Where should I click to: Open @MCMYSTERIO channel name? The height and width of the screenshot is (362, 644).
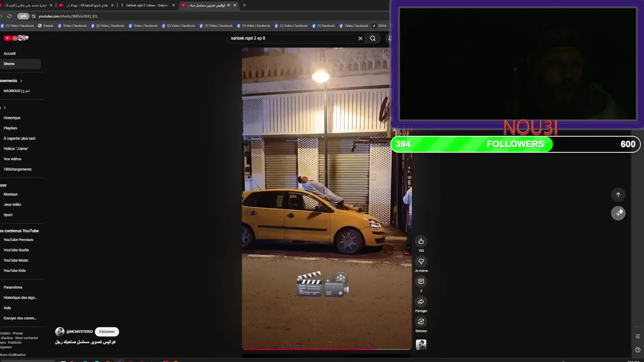pos(79,332)
